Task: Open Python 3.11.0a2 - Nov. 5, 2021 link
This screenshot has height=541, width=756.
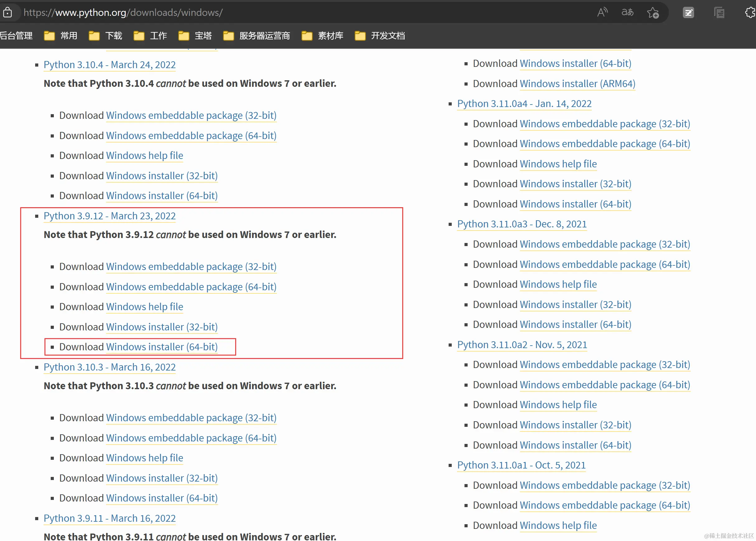Action: pos(522,345)
